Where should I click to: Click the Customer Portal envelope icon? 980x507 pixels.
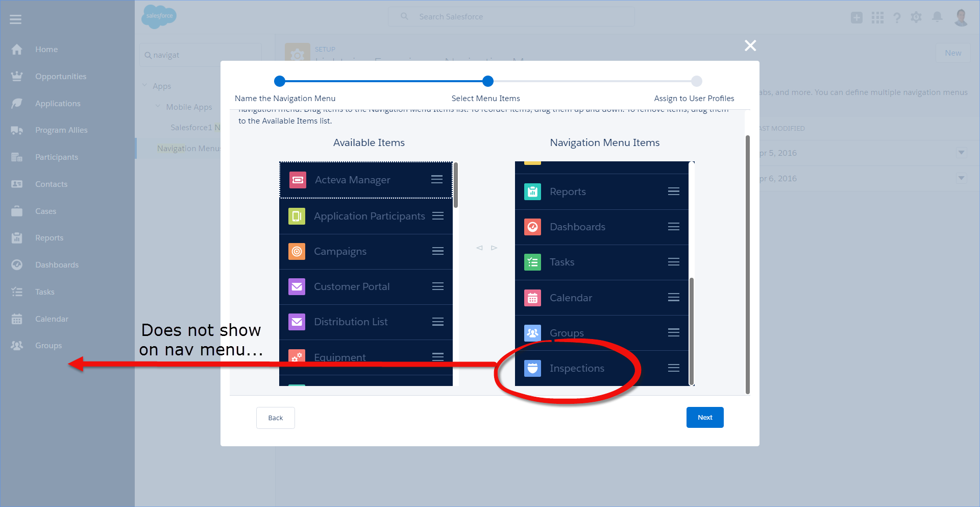[x=297, y=286]
